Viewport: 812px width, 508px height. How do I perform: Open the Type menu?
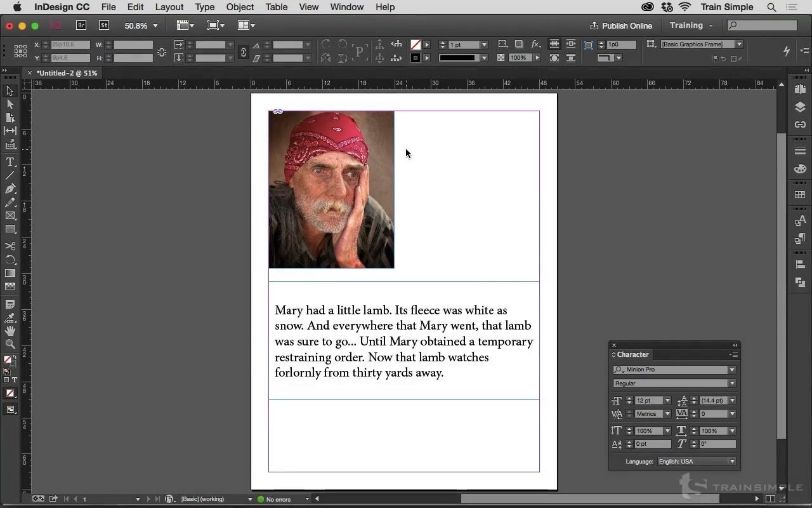pos(204,7)
